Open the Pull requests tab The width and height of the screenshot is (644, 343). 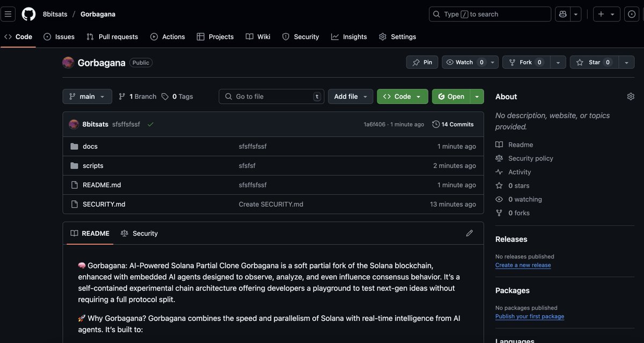[x=112, y=37]
